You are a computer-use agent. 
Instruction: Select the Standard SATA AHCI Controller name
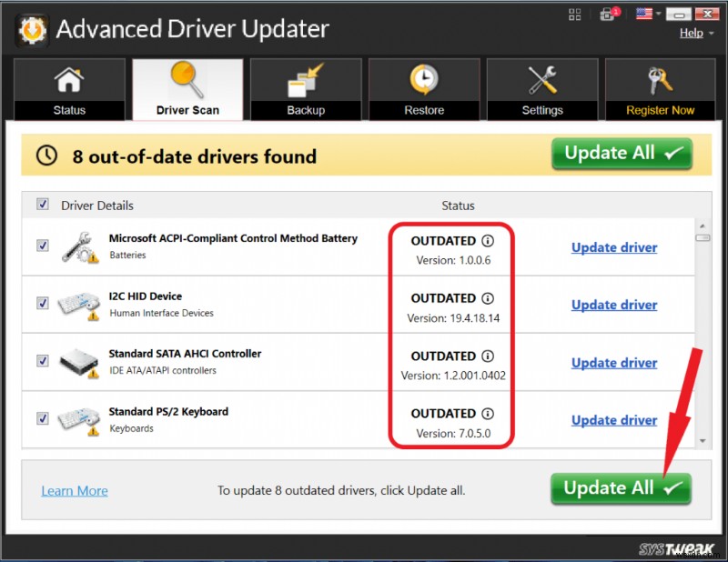(185, 354)
